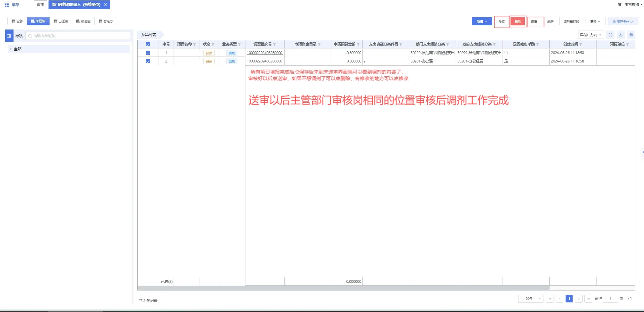Go to first page of results
The image size is (644, 312).
(x=550, y=298)
